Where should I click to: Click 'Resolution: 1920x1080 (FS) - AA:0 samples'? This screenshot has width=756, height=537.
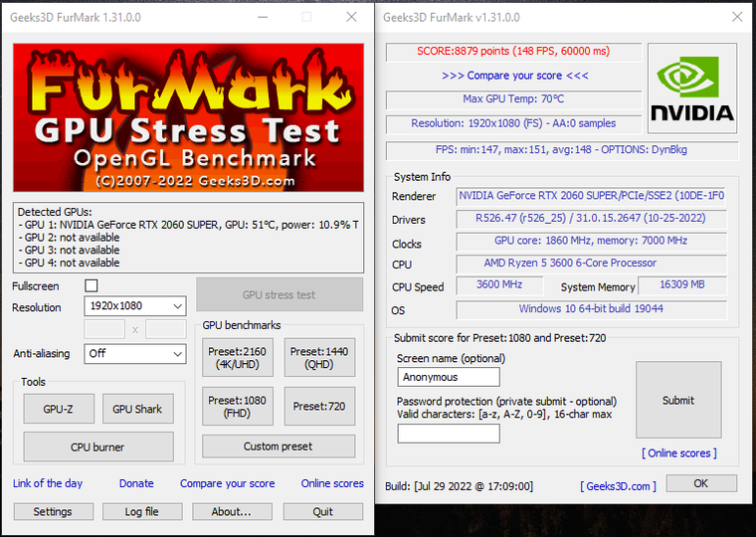[x=513, y=123]
